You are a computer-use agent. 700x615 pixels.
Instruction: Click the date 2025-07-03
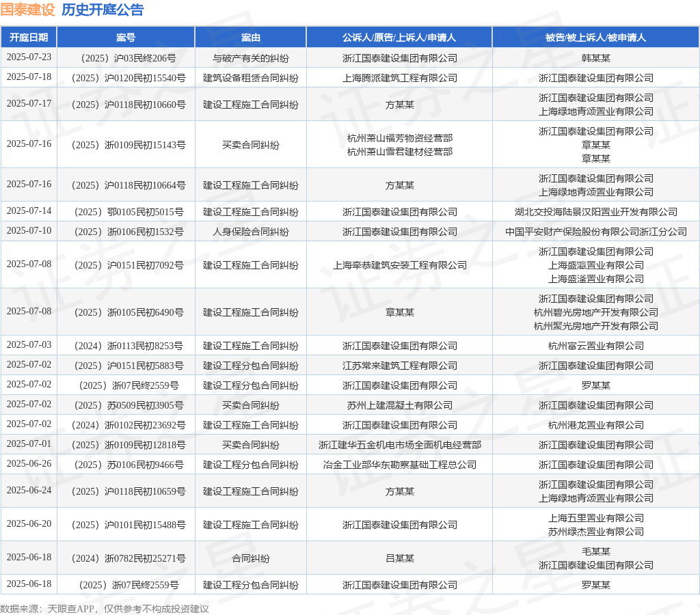point(29,344)
